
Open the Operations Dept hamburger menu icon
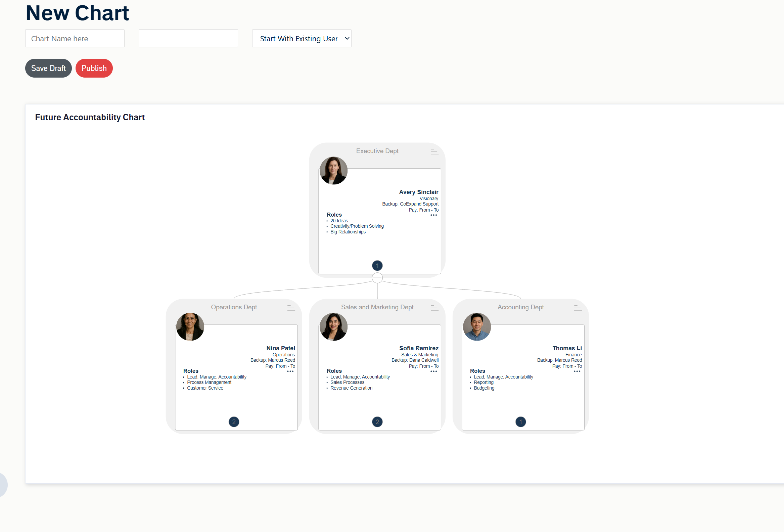pyautogui.click(x=291, y=308)
